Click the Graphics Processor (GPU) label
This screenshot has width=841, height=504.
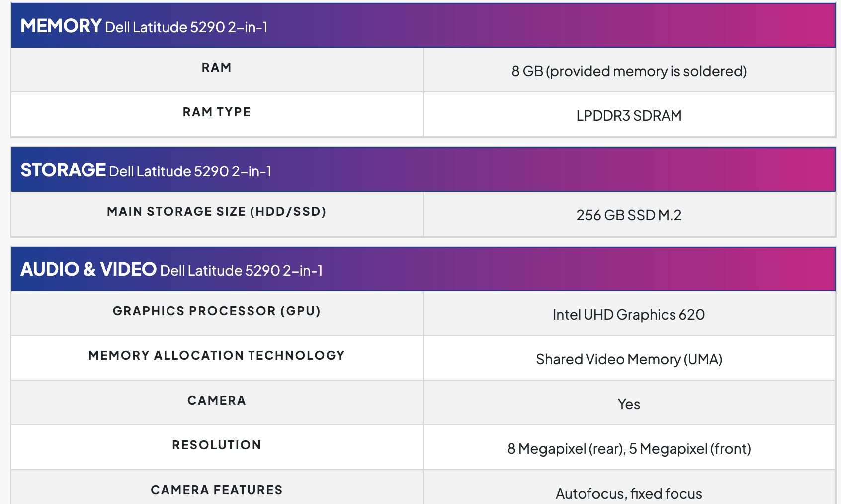pyautogui.click(x=217, y=311)
